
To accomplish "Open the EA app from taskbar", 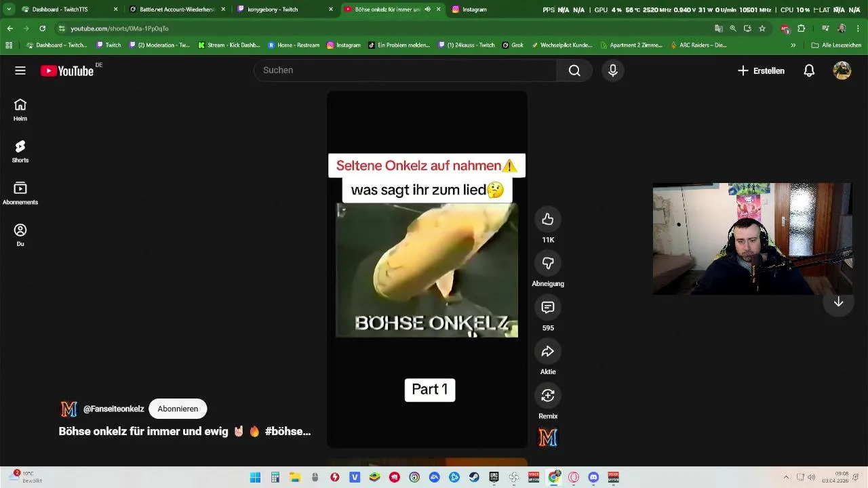I will (x=435, y=477).
